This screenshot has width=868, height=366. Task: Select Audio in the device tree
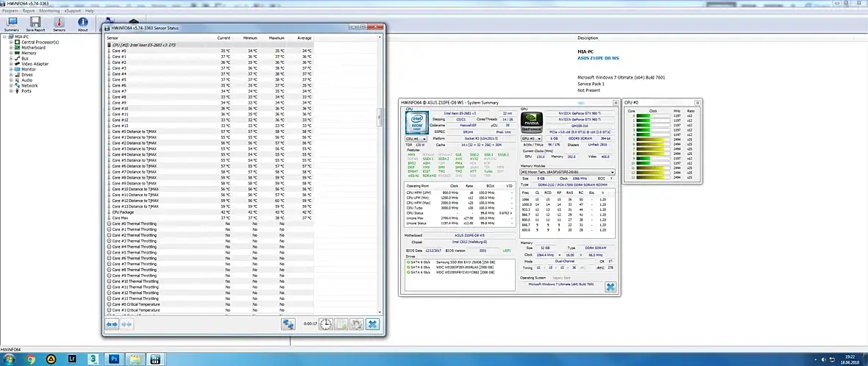26,80
